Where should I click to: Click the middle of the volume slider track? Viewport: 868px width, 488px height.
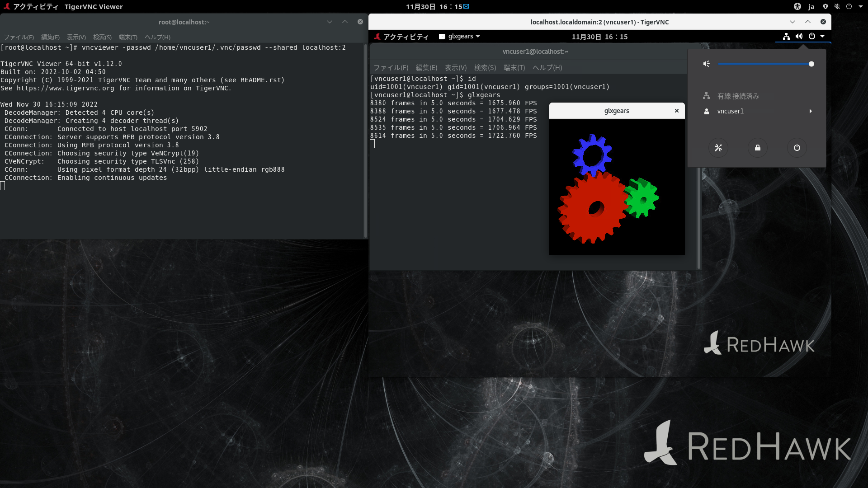pyautogui.click(x=765, y=64)
